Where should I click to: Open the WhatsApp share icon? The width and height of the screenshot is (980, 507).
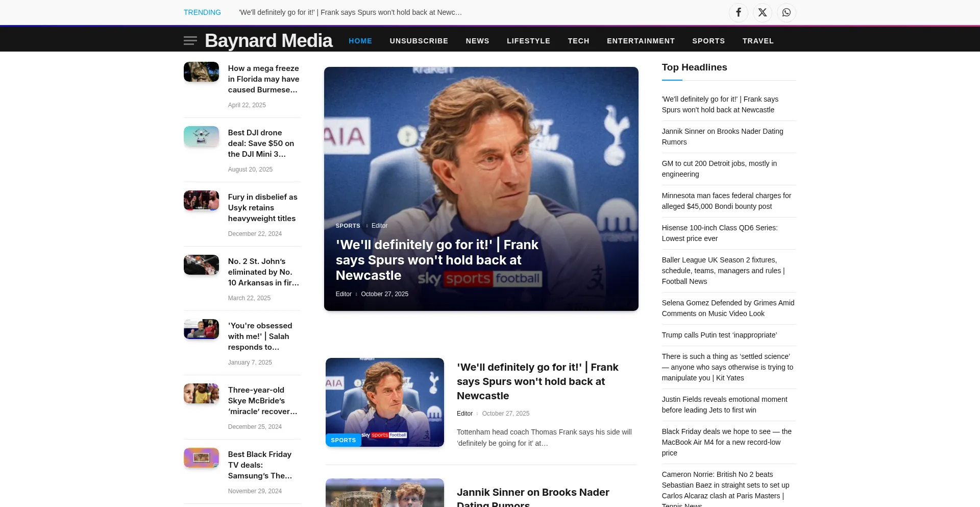coord(786,12)
